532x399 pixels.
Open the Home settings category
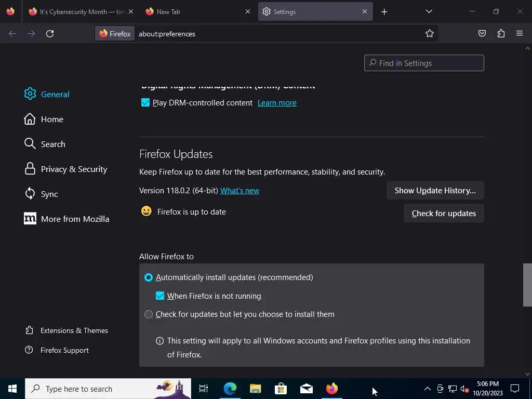tap(44, 119)
